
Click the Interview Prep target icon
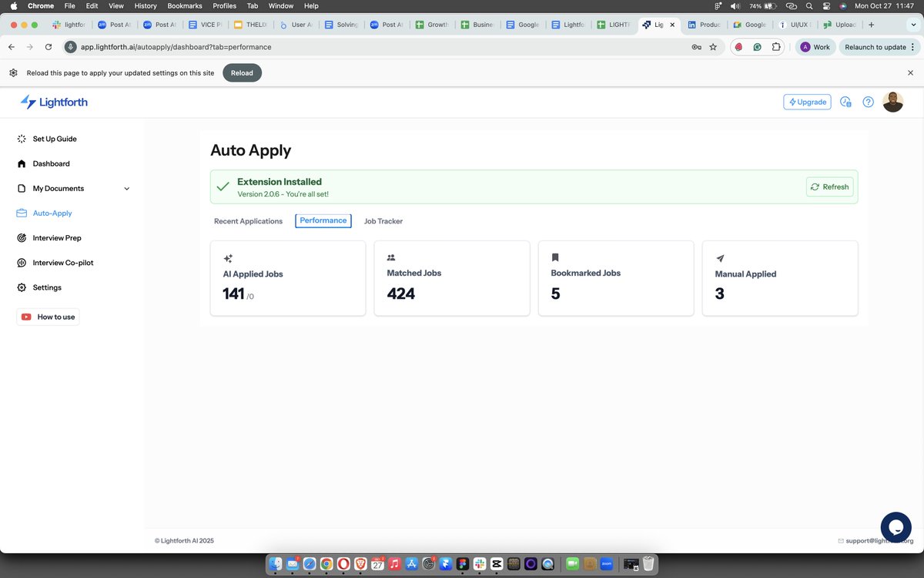click(22, 238)
